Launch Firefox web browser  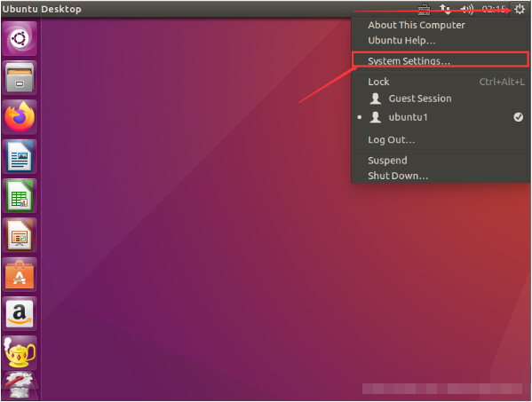click(20, 117)
